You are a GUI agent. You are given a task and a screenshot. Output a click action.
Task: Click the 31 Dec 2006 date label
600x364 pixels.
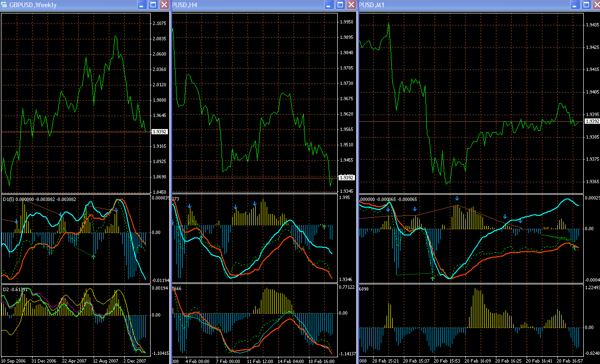44,360
